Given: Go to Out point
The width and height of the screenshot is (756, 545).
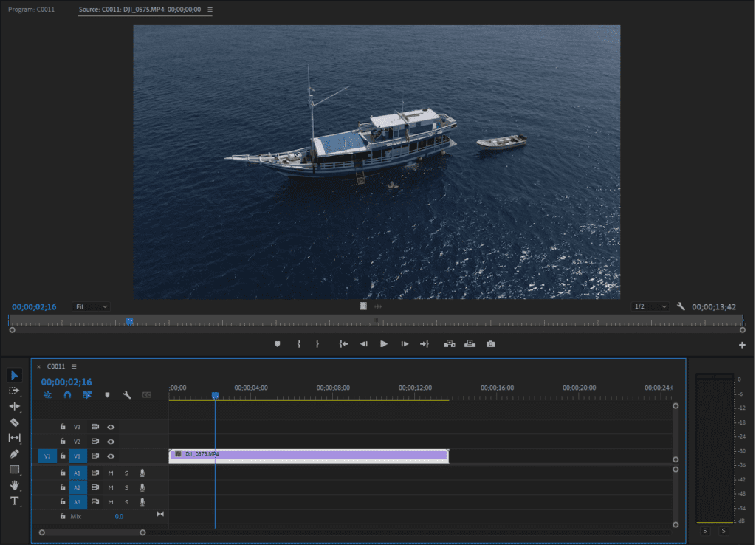Looking at the screenshot, I should 425,344.
